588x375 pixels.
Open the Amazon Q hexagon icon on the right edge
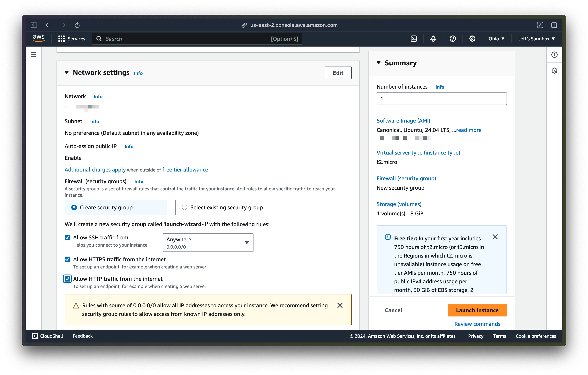[x=554, y=71]
